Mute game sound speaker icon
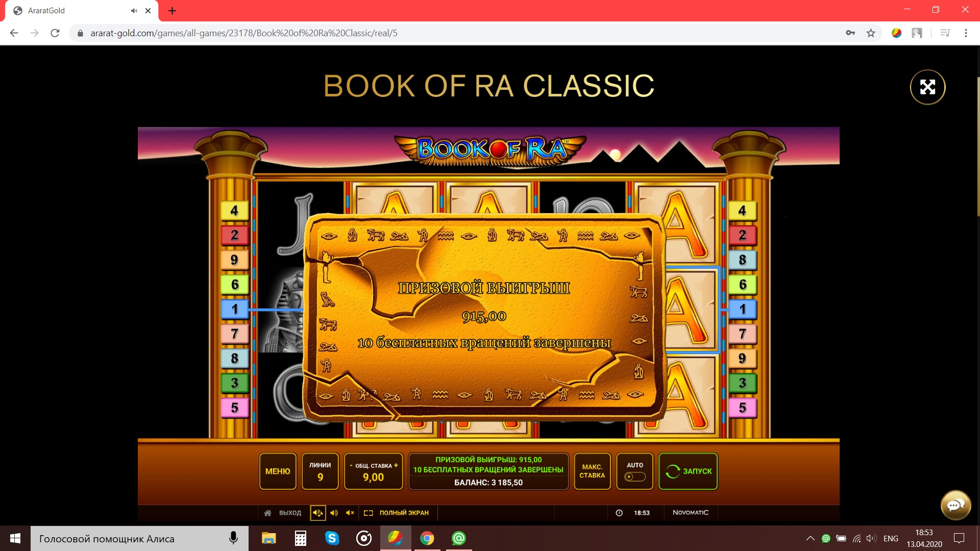This screenshot has width=980, height=551. click(x=350, y=513)
